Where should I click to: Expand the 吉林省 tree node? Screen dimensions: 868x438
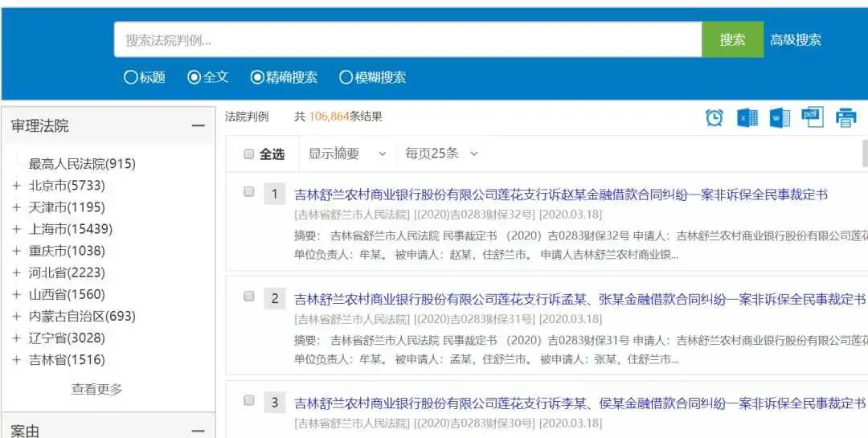coord(17,360)
